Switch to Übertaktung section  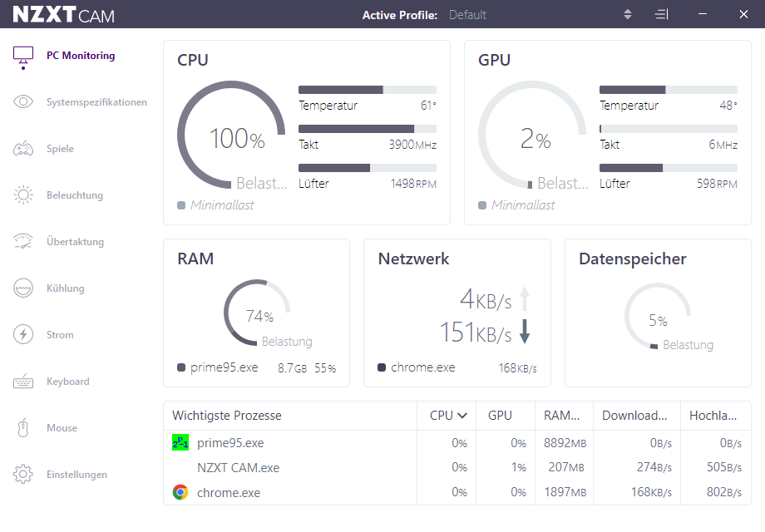75,241
